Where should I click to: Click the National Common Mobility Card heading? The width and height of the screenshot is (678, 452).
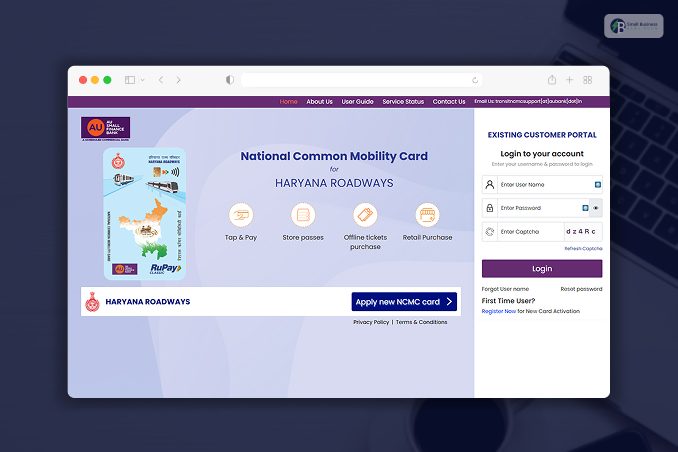pyautogui.click(x=334, y=156)
